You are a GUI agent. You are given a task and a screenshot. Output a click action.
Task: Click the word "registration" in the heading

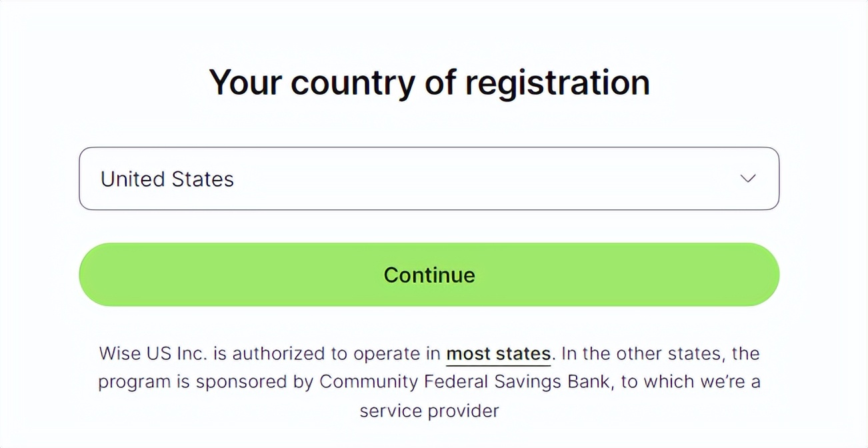(557, 83)
